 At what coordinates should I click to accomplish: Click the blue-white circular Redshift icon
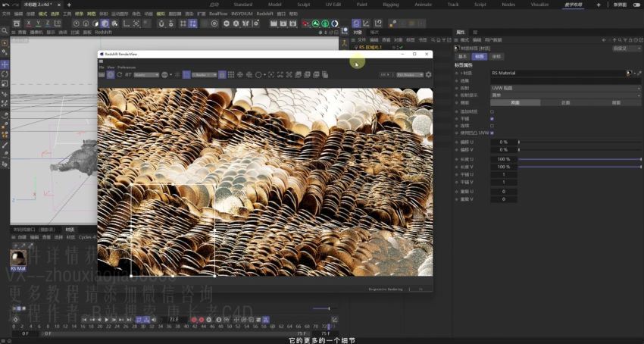pyautogui.click(x=335, y=23)
